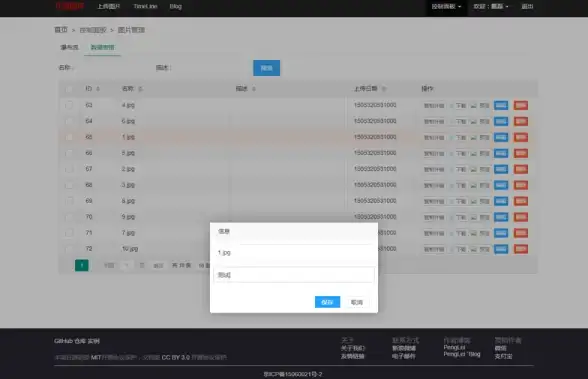The height and width of the screenshot is (379, 588).
Task: Open the 控制面板 dropdown in navbar
Action: [x=446, y=6]
